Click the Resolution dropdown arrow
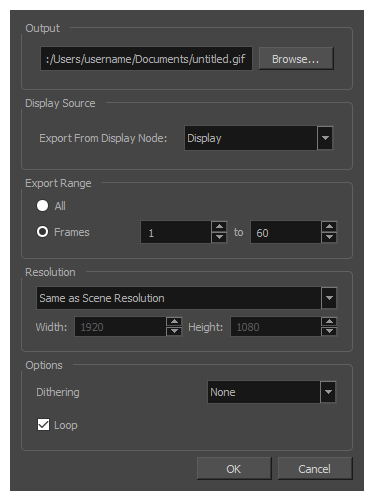The width and height of the screenshot is (374, 501). pyautogui.click(x=329, y=298)
